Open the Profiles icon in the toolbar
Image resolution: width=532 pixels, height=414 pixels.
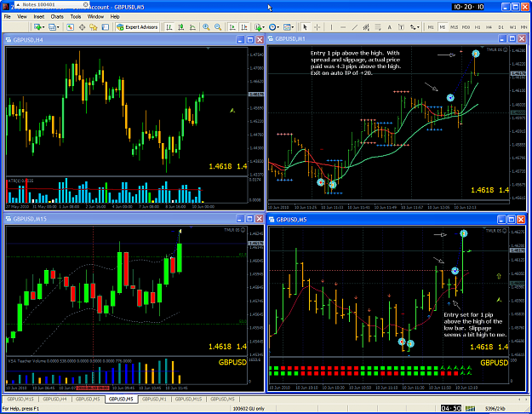click(52, 27)
